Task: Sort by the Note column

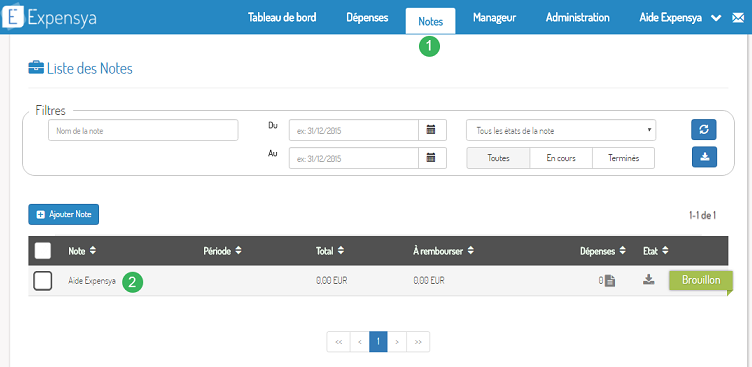Action: click(82, 250)
